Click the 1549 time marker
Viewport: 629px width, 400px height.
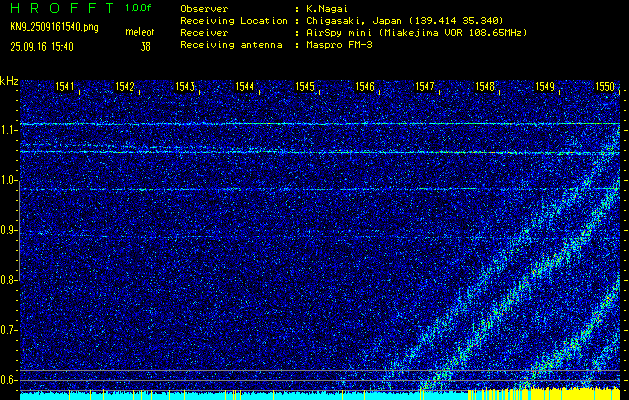click(x=545, y=86)
